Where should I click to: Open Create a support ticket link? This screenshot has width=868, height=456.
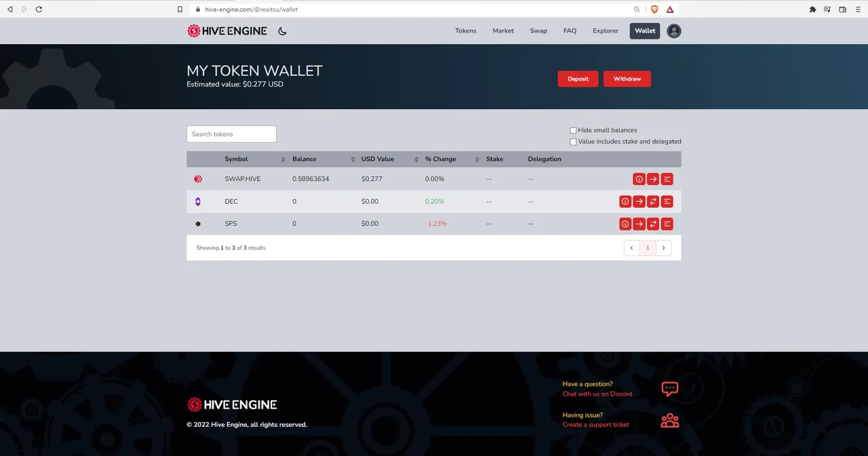point(596,425)
